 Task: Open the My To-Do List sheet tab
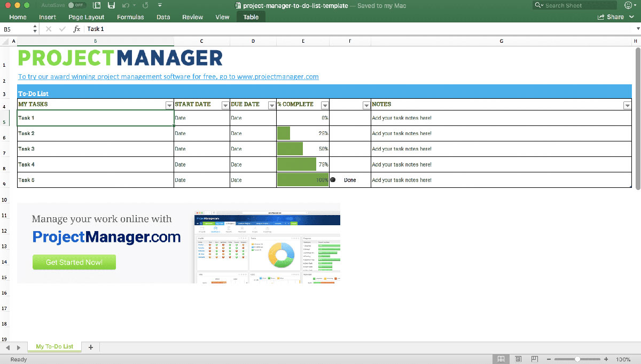tap(54, 347)
